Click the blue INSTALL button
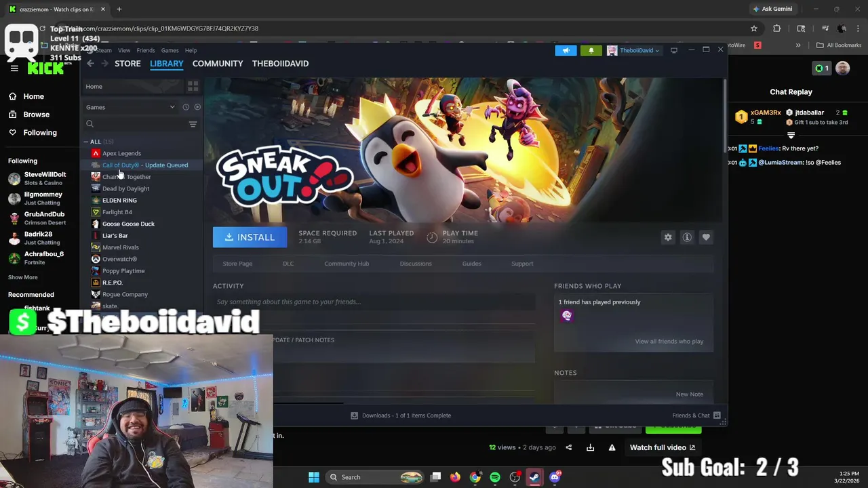The image size is (868, 488). (250, 237)
